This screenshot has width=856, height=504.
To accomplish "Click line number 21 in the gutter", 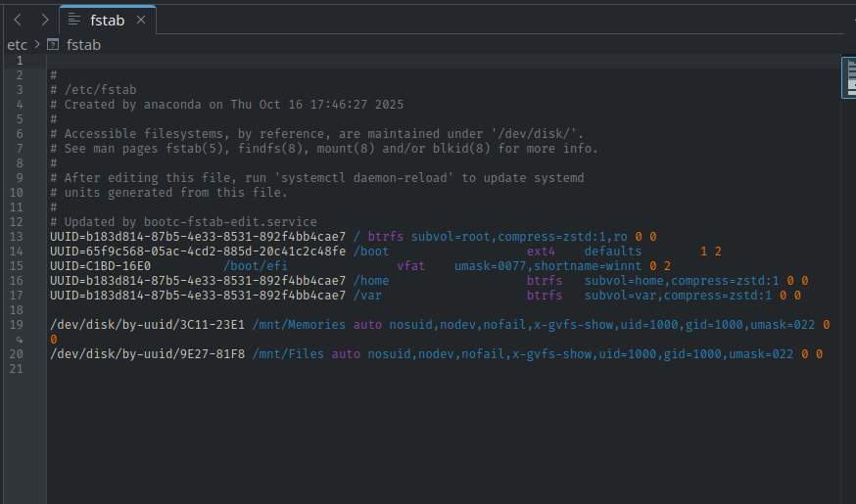I will [x=17, y=369].
